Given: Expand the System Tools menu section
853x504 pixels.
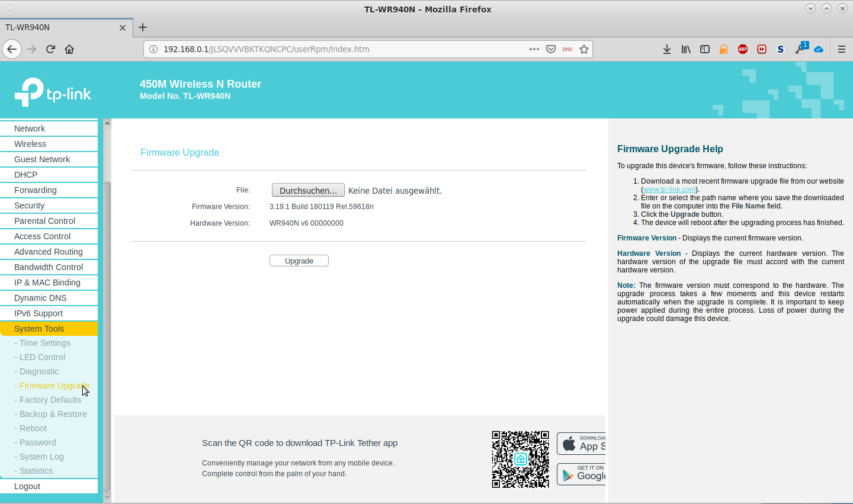Looking at the screenshot, I should point(39,329).
